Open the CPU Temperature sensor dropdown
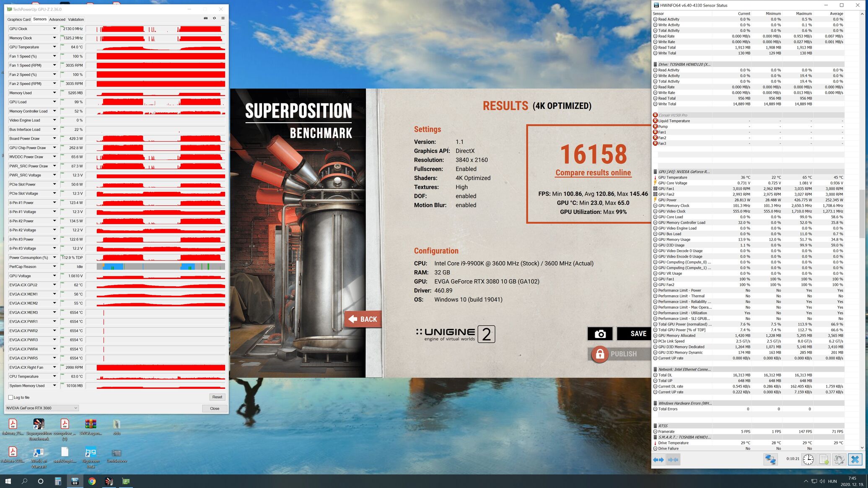 coord(54,376)
